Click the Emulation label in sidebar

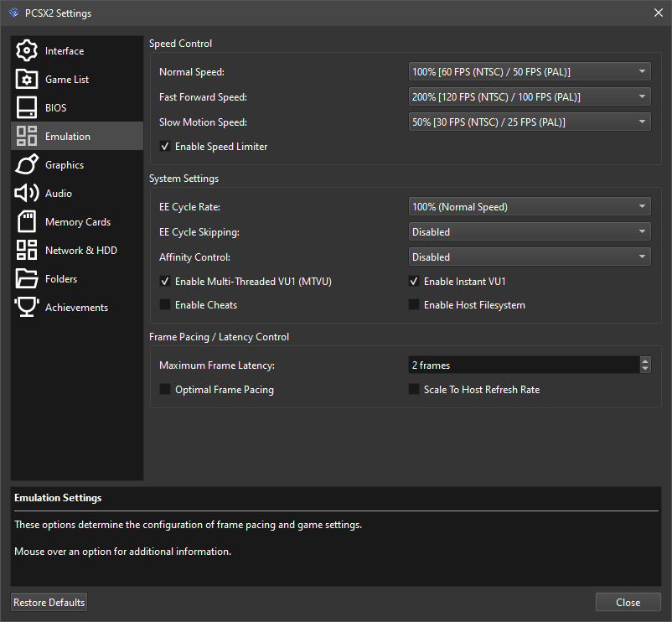pyautogui.click(x=68, y=137)
